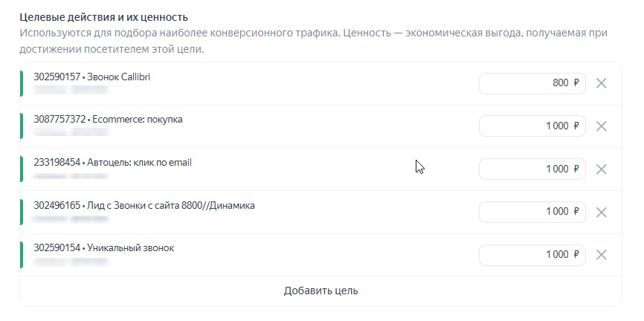Select the Уникальный звонок value input
Screen dimensions: 644x321
click(532, 255)
